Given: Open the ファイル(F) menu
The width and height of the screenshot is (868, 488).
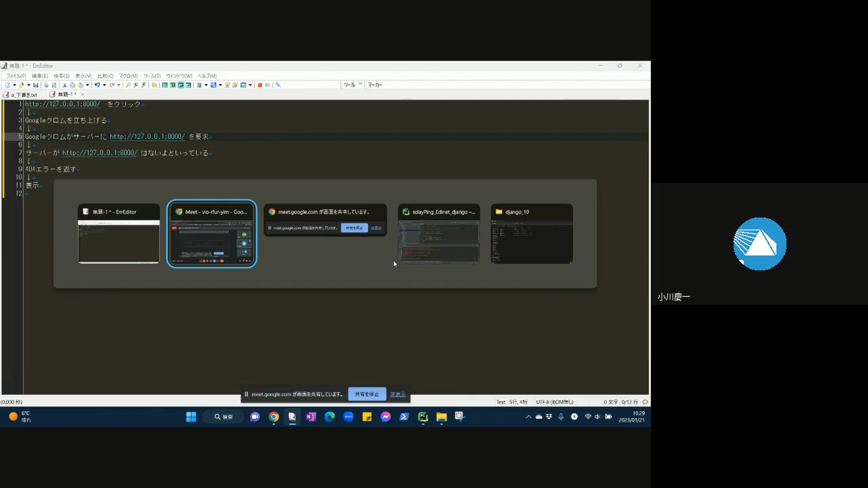Looking at the screenshot, I should pyautogui.click(x=16, y=76).
